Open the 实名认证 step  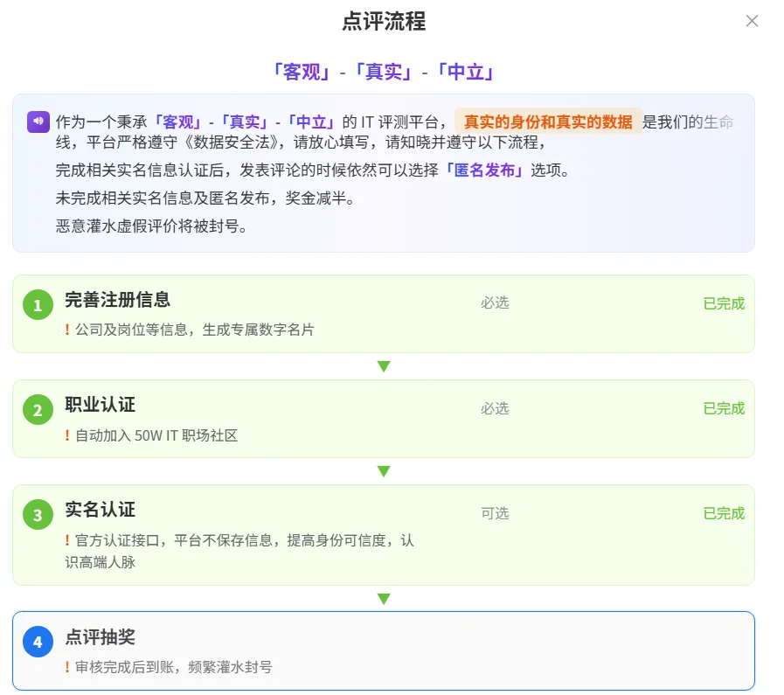coord(384,535)
